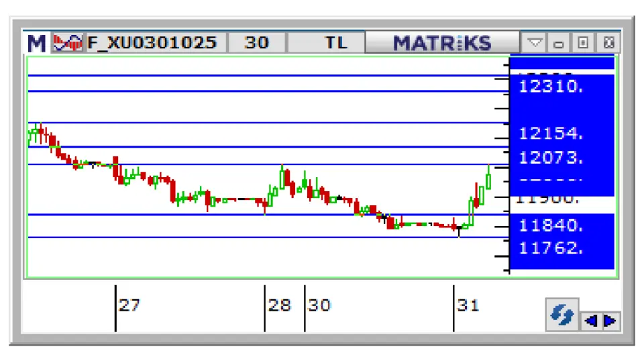The image size is (644, 359).
Task: Select the F_XU0301025 symbol field
Action: click(x=152, y=43)
